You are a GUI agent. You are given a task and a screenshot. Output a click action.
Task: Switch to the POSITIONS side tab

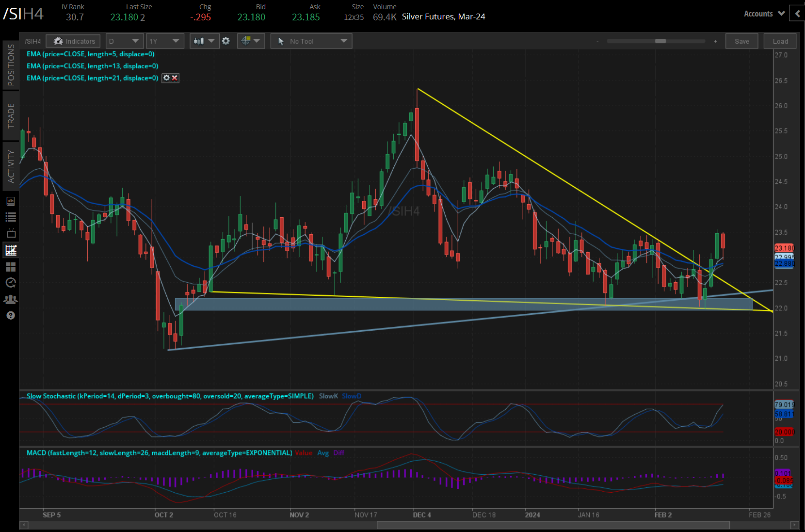tap(11, 64)
